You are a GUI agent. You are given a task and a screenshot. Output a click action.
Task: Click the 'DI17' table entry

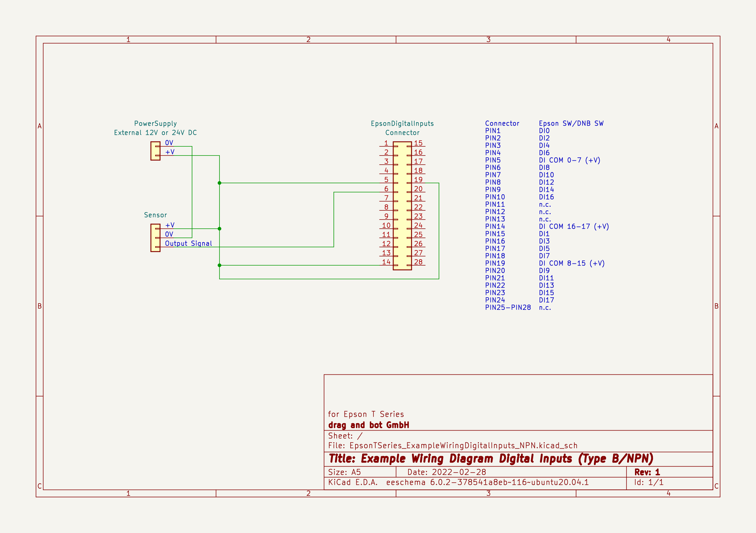click(x=547, y=300)
